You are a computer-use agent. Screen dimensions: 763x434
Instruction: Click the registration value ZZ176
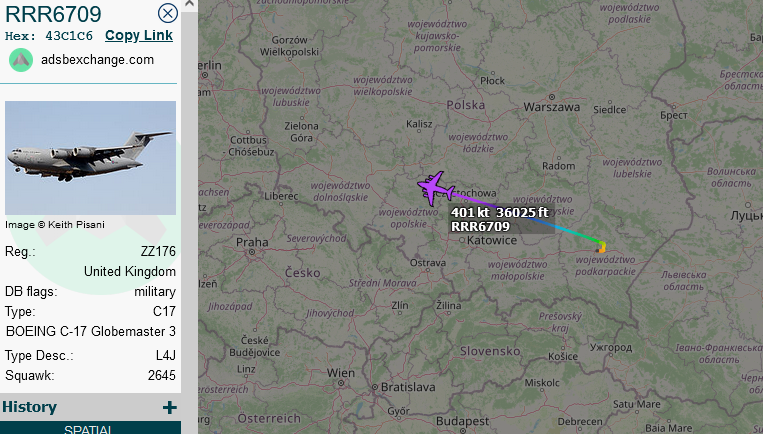coord(158,252)
